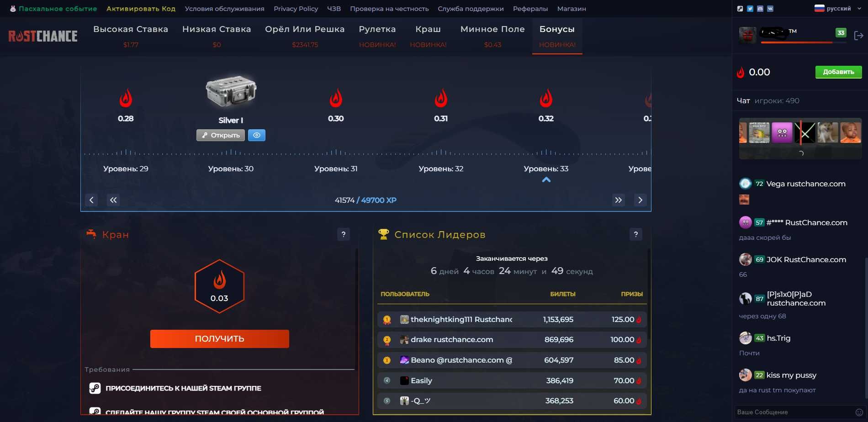Click the emoji icon in chat input
Viewport: 868px width, 422px height.
pos(859,412)
